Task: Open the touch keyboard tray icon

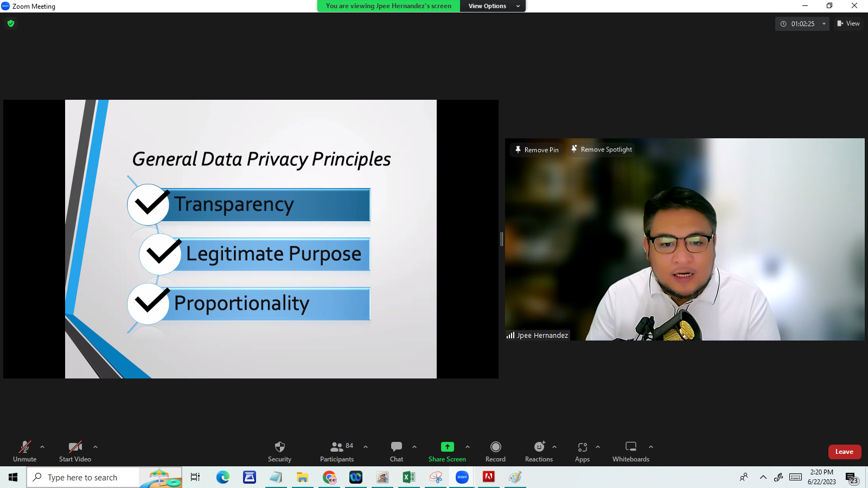Action: (x=795, y=477)
